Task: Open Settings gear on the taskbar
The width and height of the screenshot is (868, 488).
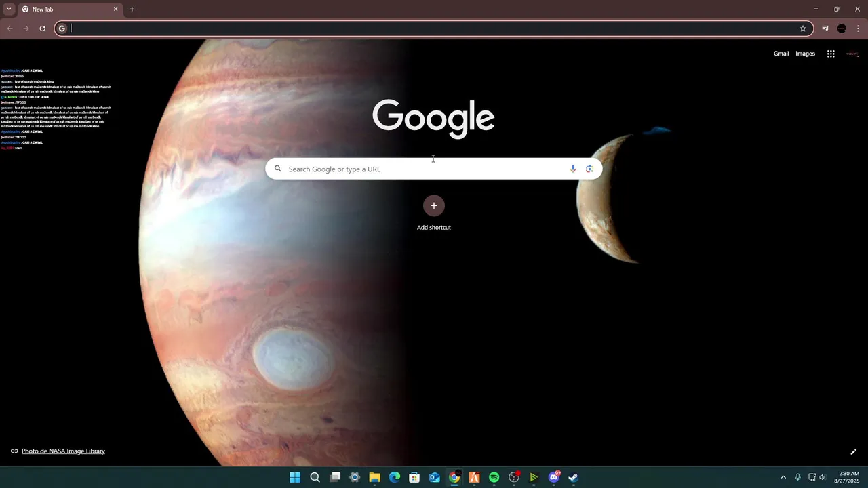Action: (x=355, y=477)
